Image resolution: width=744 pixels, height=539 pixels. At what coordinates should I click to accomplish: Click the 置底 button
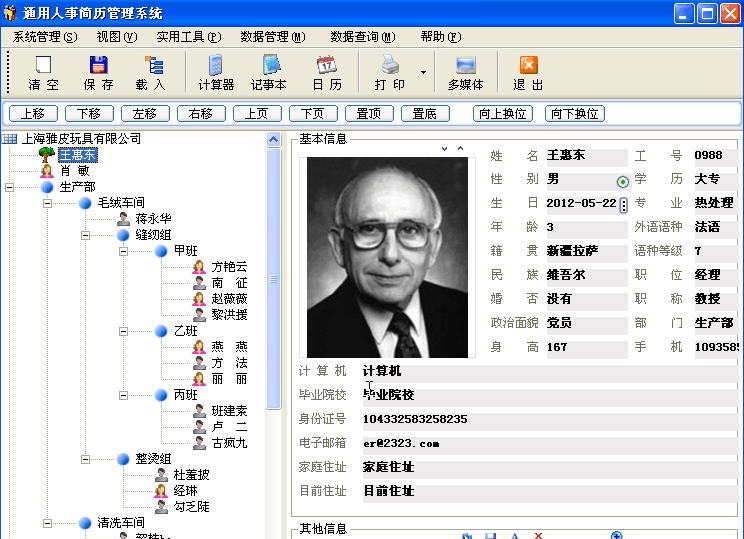425,113
